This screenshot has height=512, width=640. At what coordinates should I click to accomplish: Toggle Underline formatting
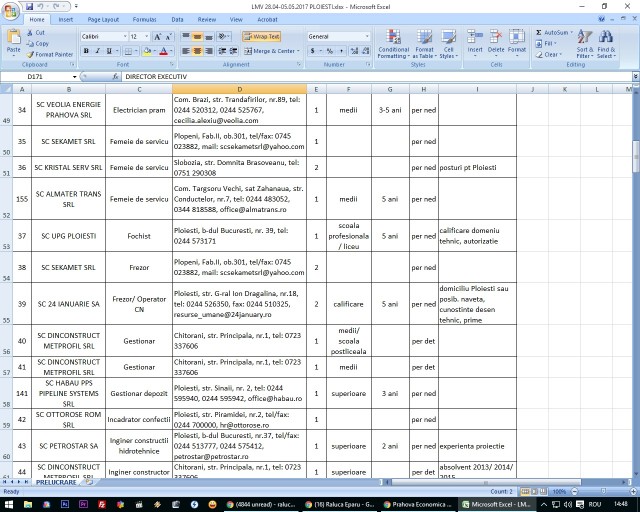coord(109,51)
